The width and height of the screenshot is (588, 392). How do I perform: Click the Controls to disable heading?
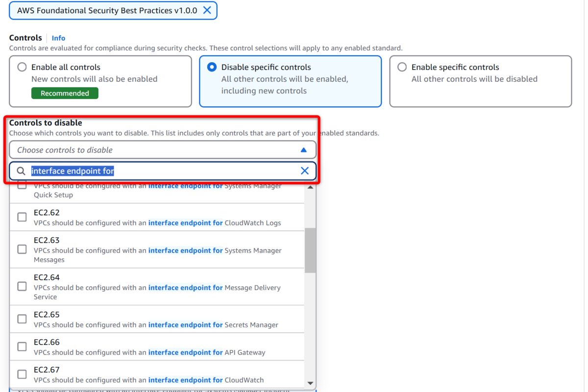[46, 123]
